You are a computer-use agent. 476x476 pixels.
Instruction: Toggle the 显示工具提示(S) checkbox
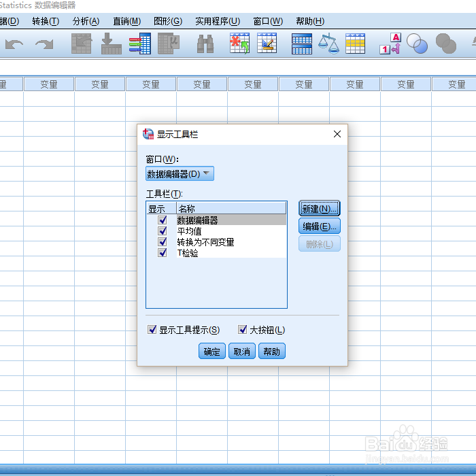(152, 329)
